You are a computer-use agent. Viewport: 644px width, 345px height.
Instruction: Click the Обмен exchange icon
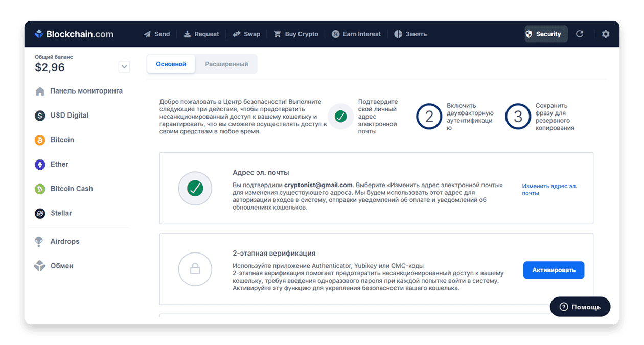pyautogui.click(x=39, y=266)
